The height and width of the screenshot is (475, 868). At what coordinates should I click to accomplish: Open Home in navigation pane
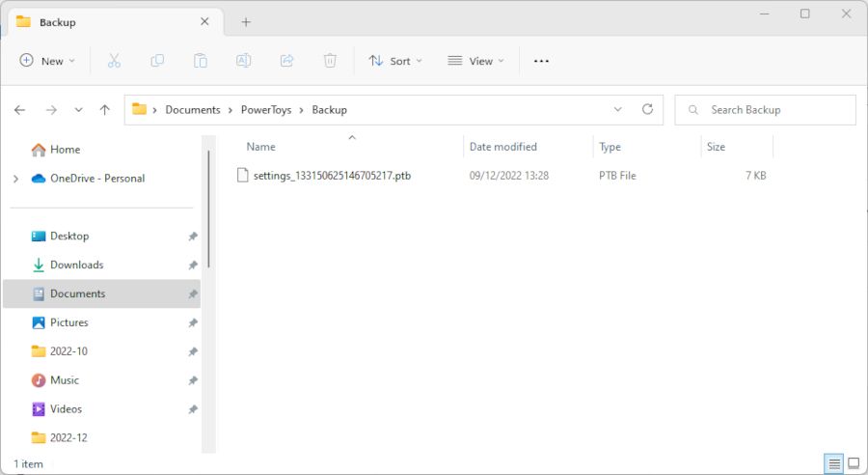[65, 150]
